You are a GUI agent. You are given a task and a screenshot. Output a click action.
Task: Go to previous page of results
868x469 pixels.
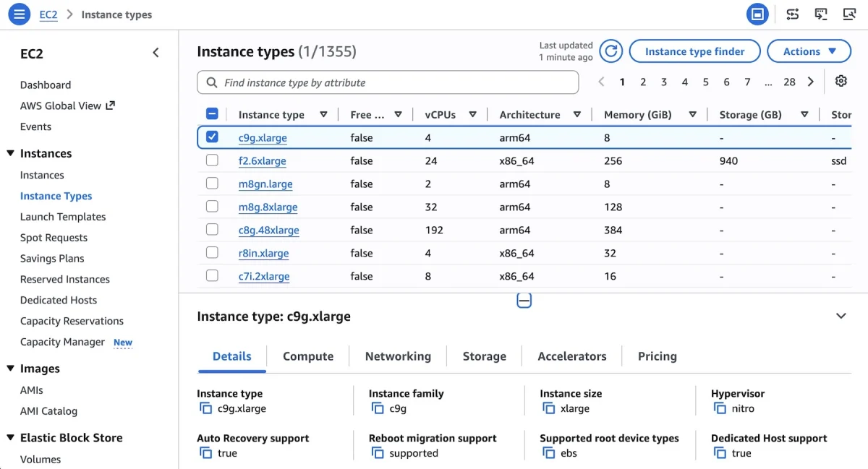pyautogui.click(x=601, y=82)
